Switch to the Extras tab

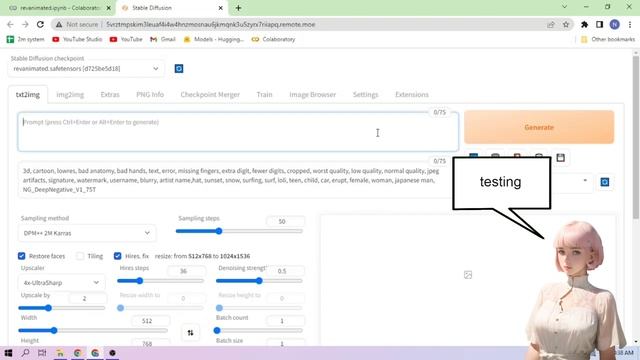coord(110,95)
